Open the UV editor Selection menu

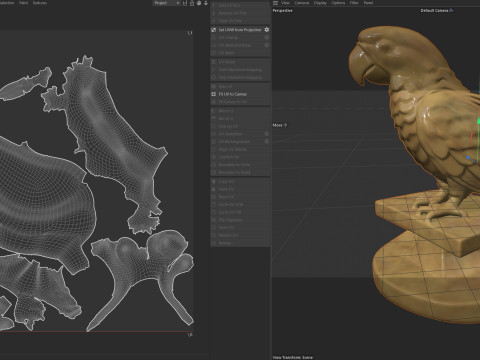coord(7,3)
